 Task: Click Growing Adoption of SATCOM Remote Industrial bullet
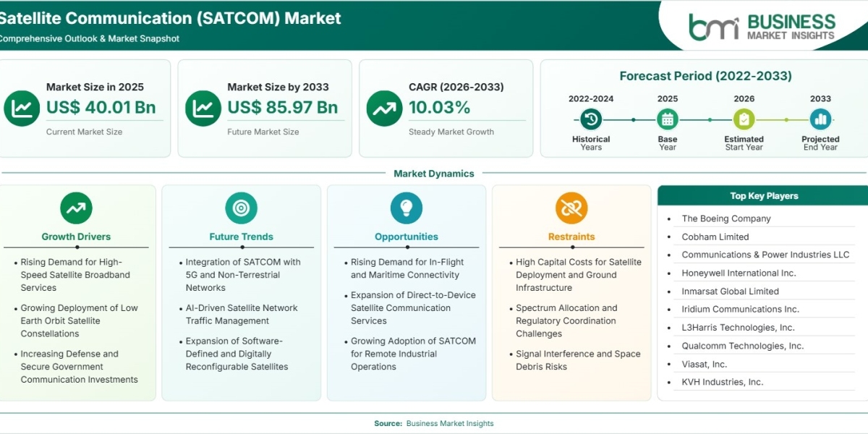pos(413,354)
